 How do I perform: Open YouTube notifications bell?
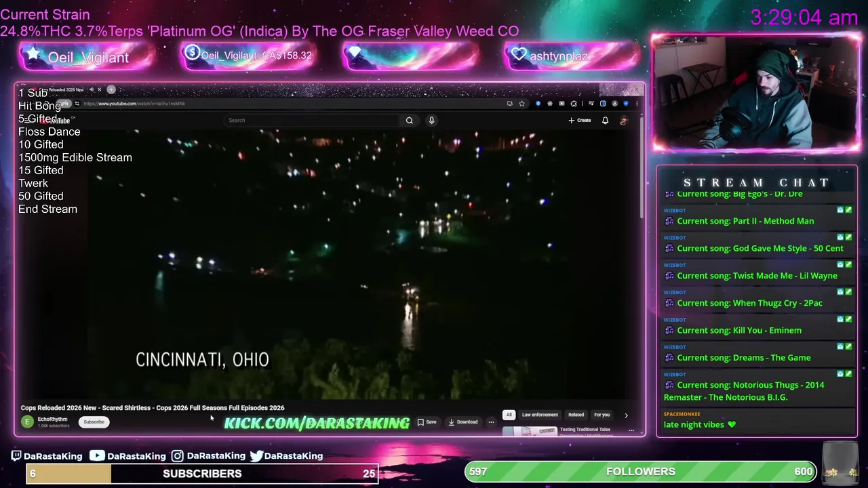(x=605, y=120)
